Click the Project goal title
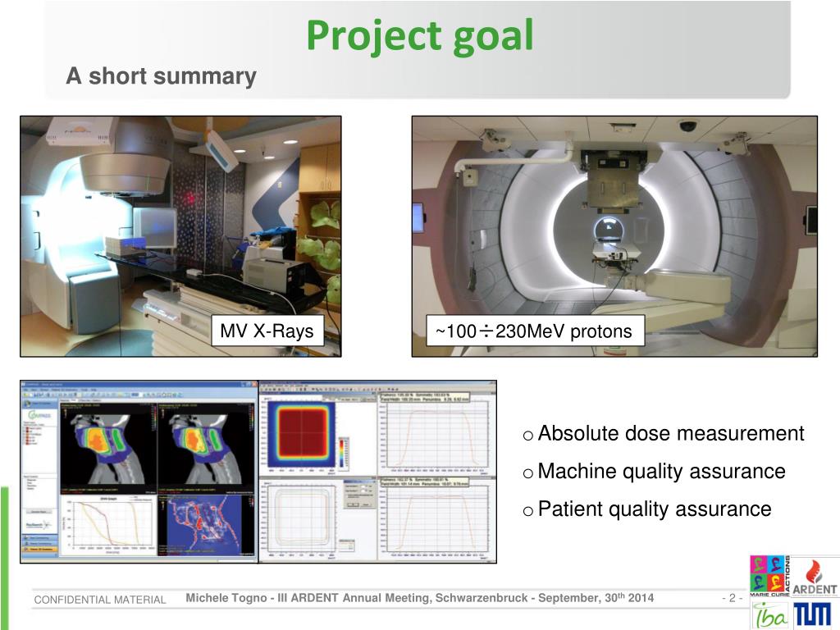 tap(420, 36)
